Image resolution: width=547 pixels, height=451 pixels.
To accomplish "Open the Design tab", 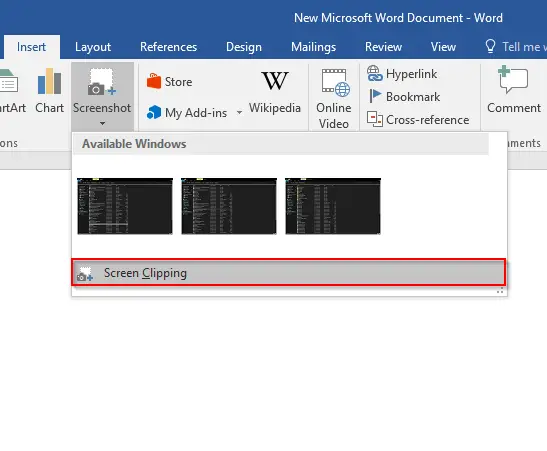I will coord(244,47).
